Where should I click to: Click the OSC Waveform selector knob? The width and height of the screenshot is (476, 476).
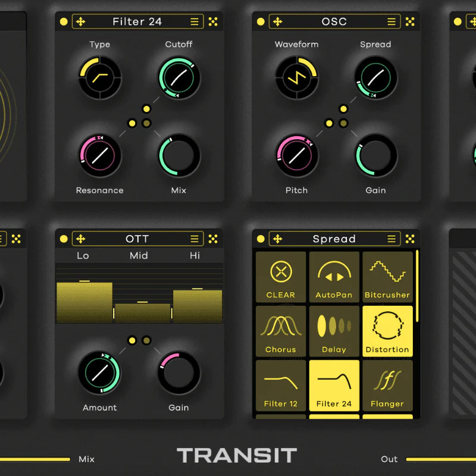297,78
